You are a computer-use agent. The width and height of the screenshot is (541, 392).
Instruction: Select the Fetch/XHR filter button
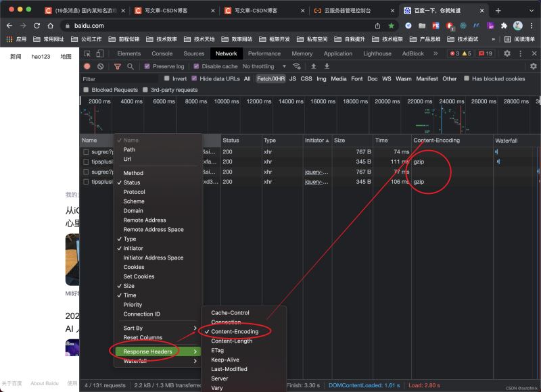[x=270, y=78]
